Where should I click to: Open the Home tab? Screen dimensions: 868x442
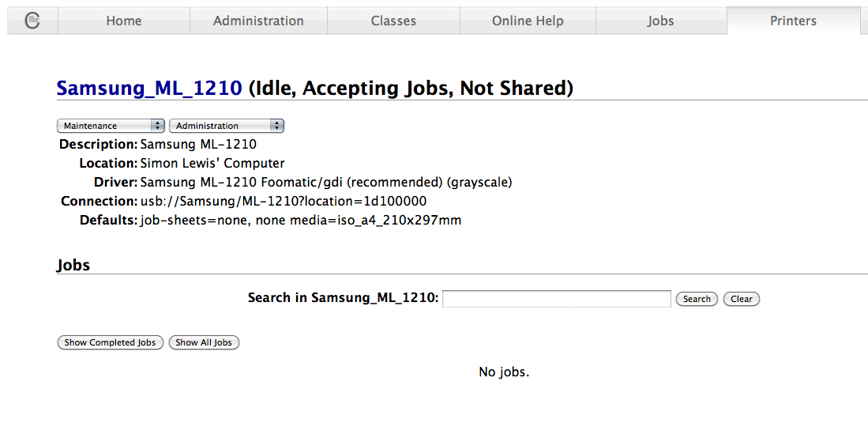[124, 21]
